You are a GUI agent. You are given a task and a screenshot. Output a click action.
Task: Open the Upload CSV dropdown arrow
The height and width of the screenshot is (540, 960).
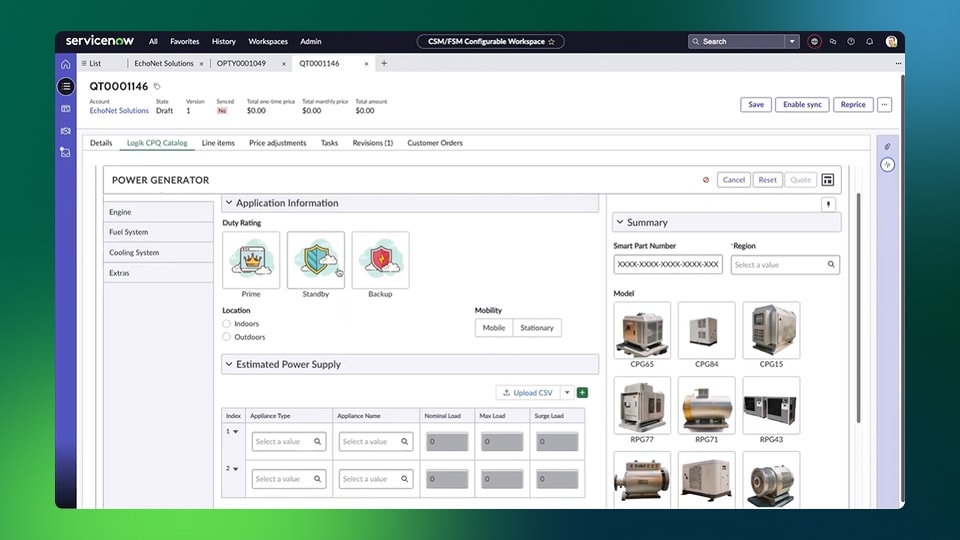tap(567, 392)
